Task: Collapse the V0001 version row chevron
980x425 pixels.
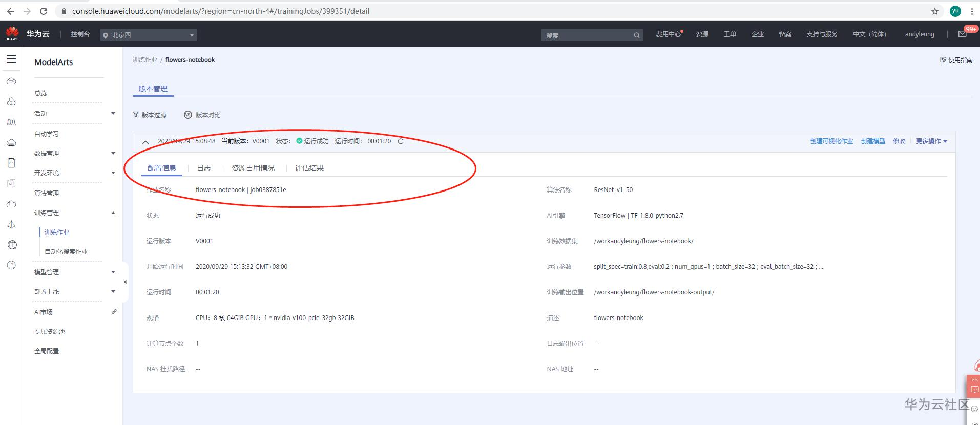Action: (x=145, y=142)
